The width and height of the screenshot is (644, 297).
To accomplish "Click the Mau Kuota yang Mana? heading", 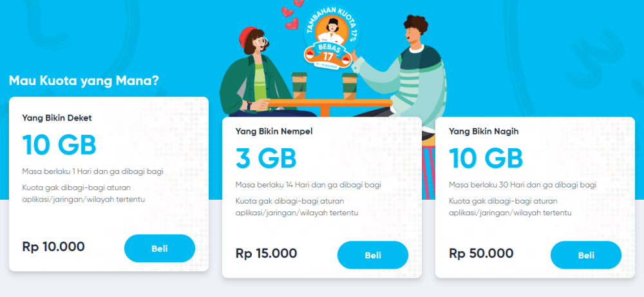I will pos(84,80).
